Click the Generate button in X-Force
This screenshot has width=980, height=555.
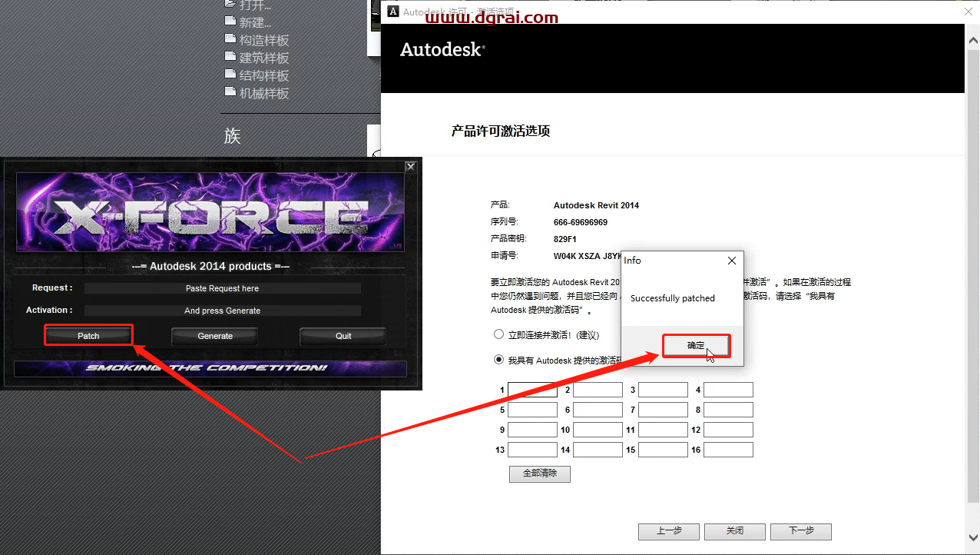[215, 336]
